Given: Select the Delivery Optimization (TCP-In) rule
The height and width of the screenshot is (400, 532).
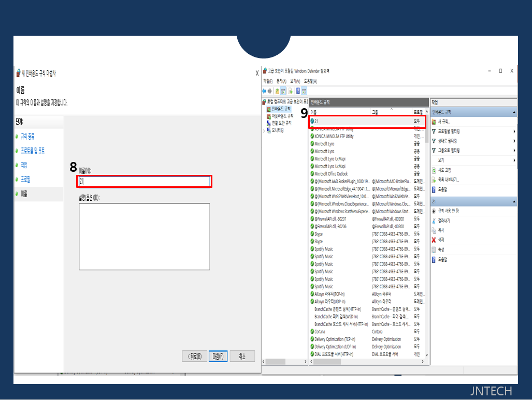Looking at the screenshot, I should 366,339.
